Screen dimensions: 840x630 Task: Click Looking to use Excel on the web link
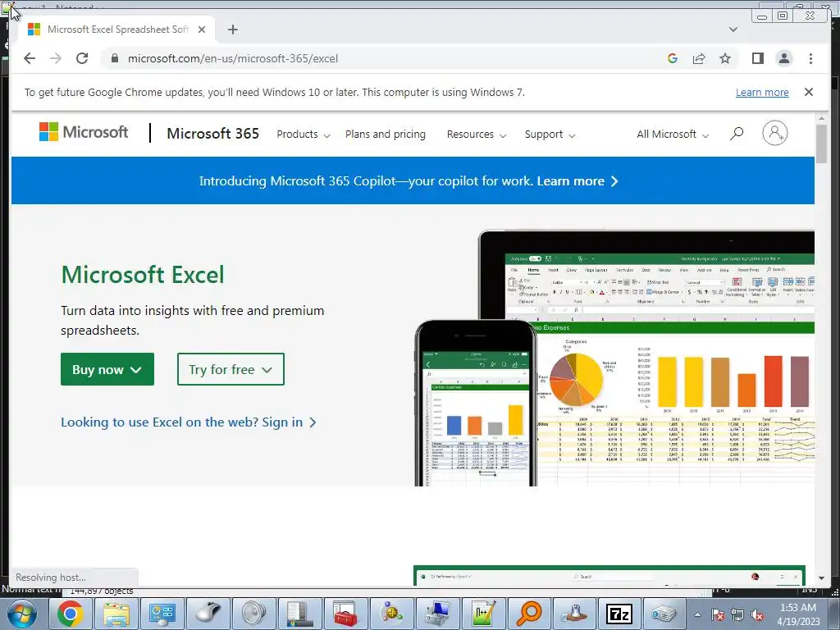click(189, 422)
